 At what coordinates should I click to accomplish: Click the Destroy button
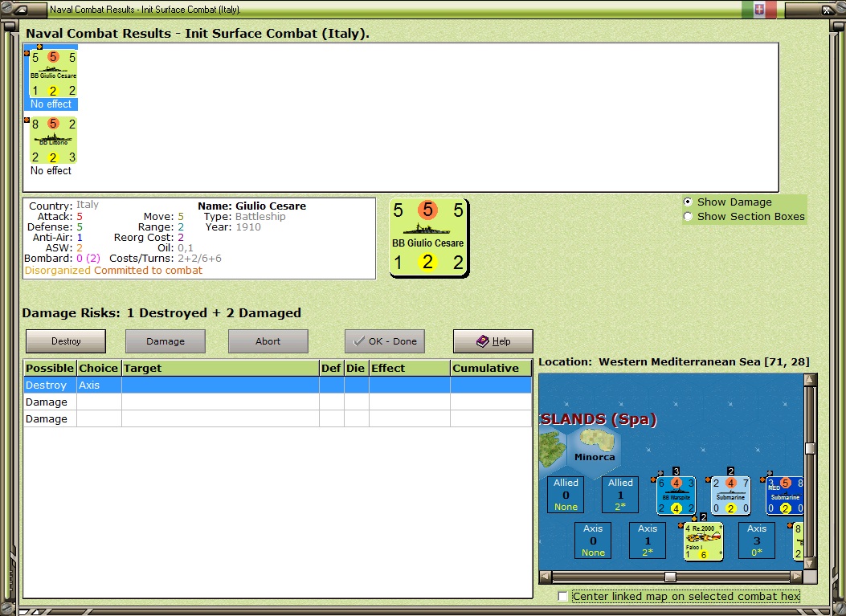pyautogui.click(x=66, y=341)
